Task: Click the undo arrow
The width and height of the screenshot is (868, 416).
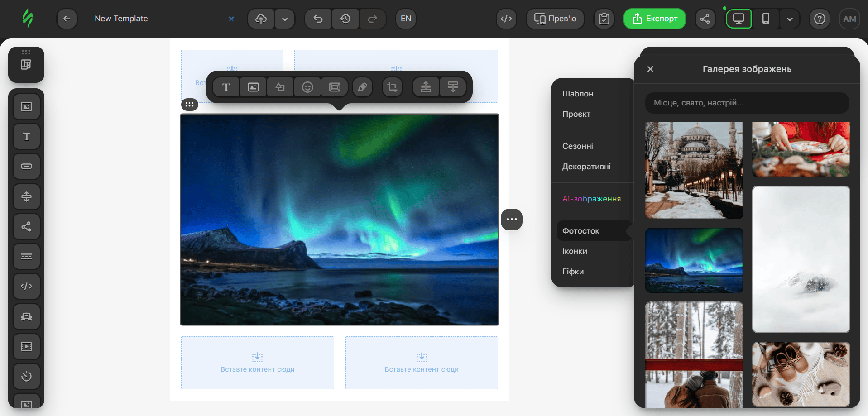Action: (318, 19)
